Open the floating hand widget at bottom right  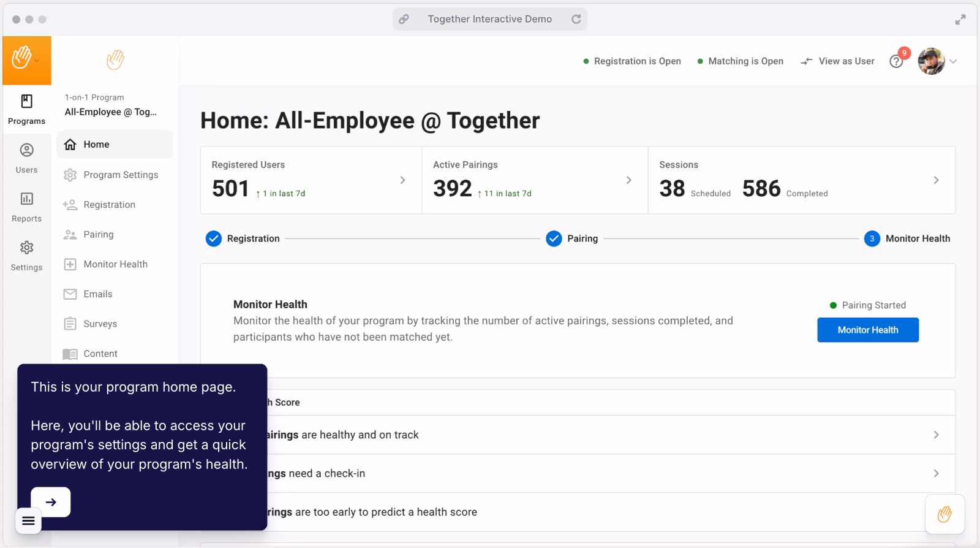944,514
